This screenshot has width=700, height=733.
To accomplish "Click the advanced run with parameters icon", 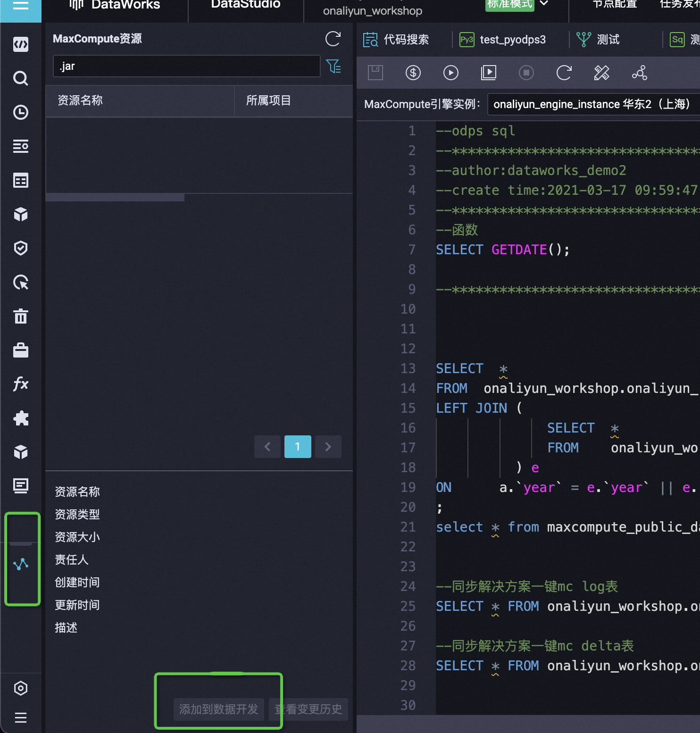I will tap(489, 73).
